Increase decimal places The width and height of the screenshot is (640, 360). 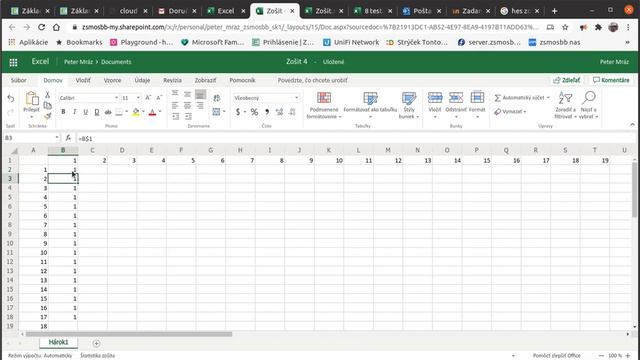280,112
